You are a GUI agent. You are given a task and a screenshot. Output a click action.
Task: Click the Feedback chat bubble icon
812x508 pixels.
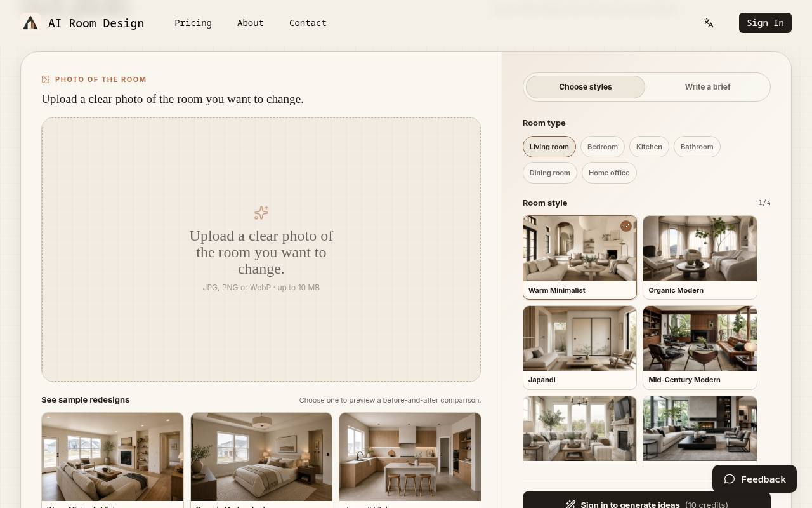[730, 479]
